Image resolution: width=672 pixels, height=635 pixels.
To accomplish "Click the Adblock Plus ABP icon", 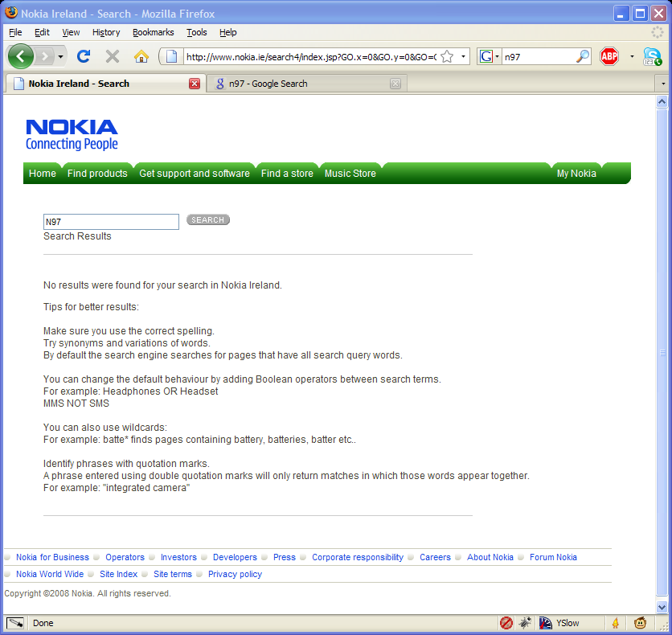I will click(609, 56).
